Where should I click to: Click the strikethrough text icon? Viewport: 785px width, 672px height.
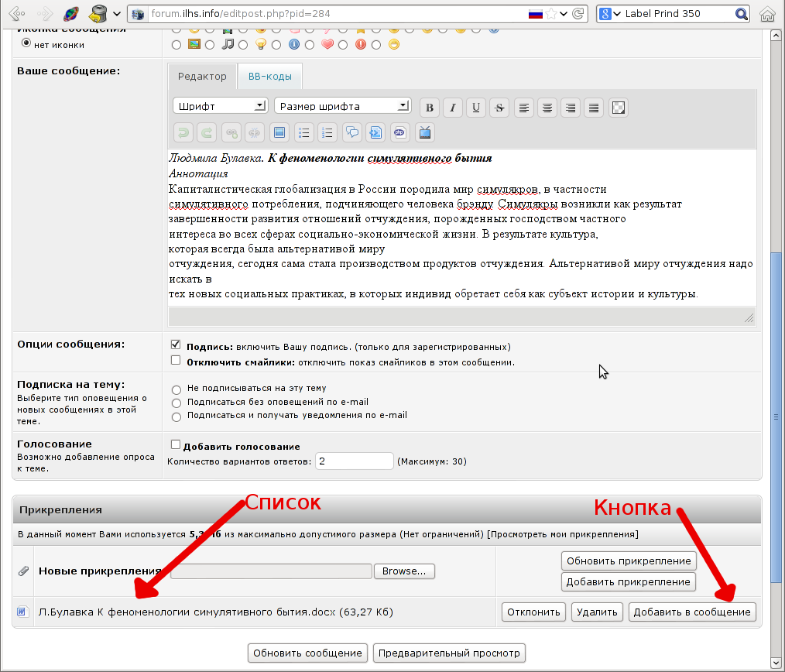tap(499, 108)
